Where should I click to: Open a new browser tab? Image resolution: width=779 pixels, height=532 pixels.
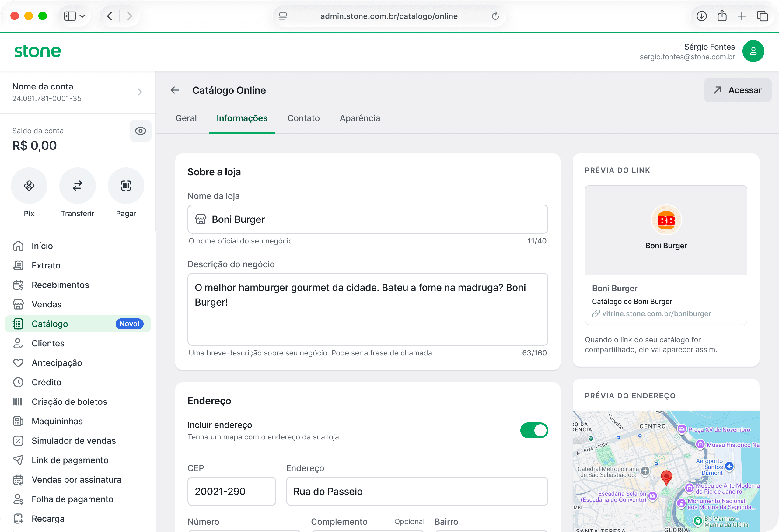742,16
